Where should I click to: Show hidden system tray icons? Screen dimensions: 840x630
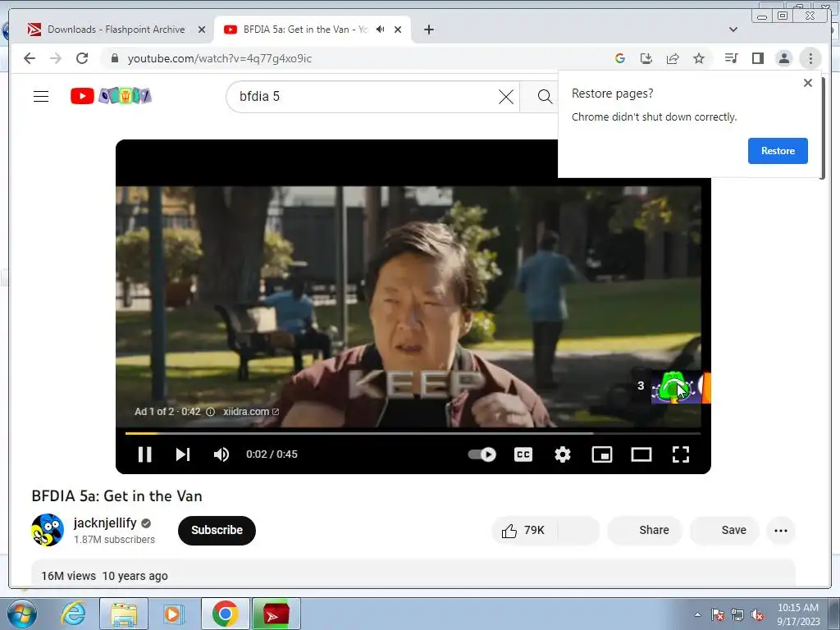point(697,614)
